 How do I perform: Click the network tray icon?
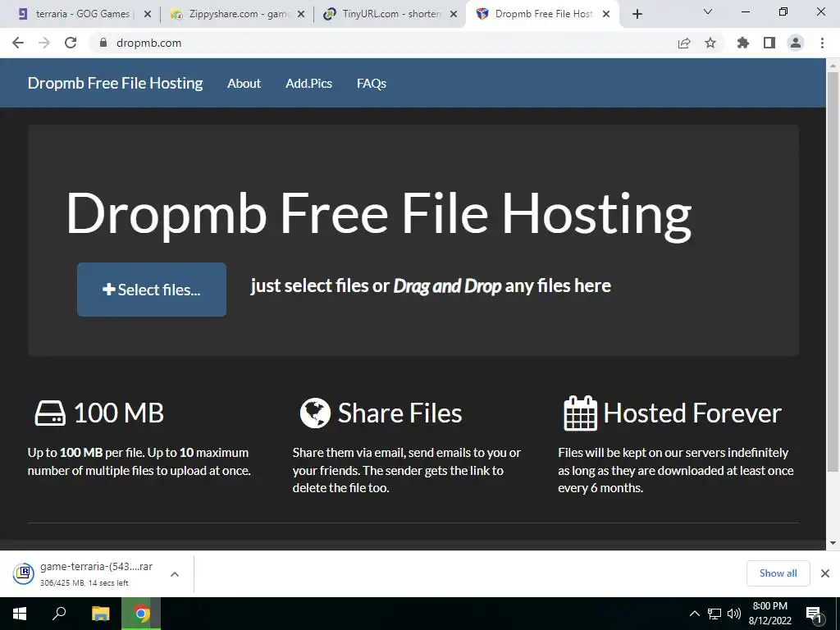714,614
